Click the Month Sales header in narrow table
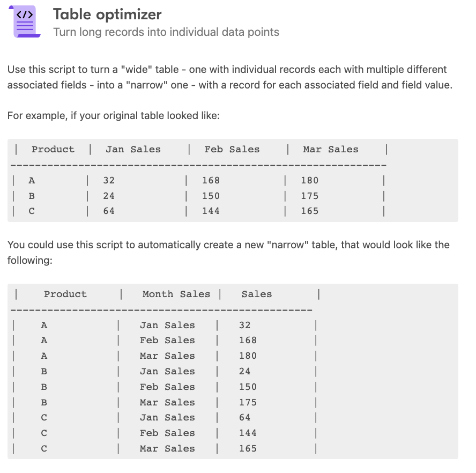Viewport: 476px width, 473px height. point(176,294)
